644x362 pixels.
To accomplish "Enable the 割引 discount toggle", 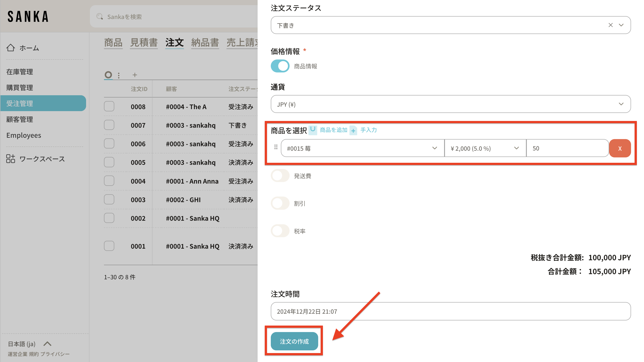I will pyautogui.click(x=280, y=203).
